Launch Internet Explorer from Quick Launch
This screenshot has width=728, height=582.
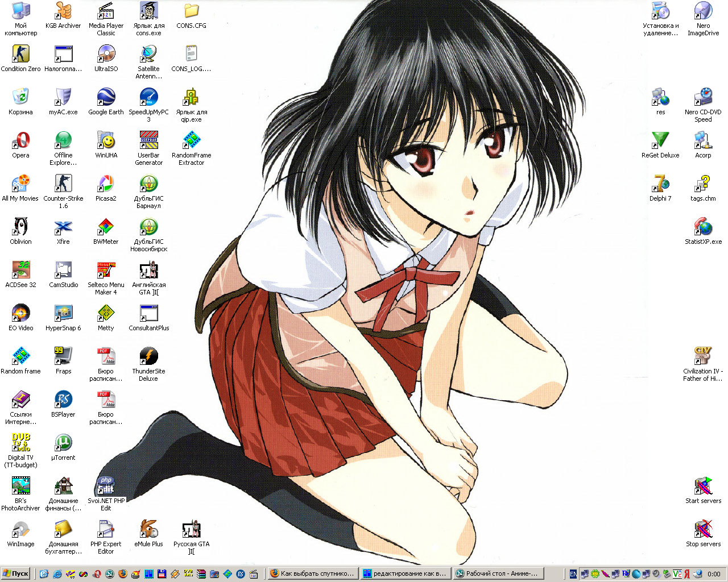coord(57,573)
